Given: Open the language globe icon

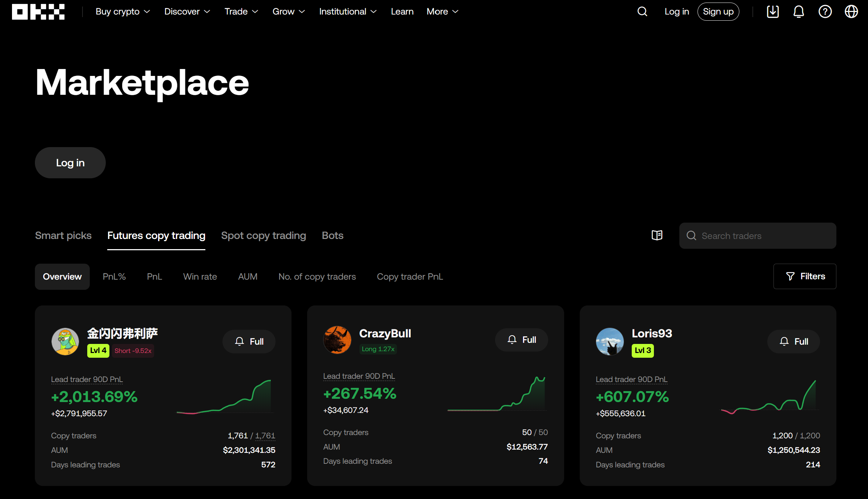Looking at the screenshot, I should (851, 11).
